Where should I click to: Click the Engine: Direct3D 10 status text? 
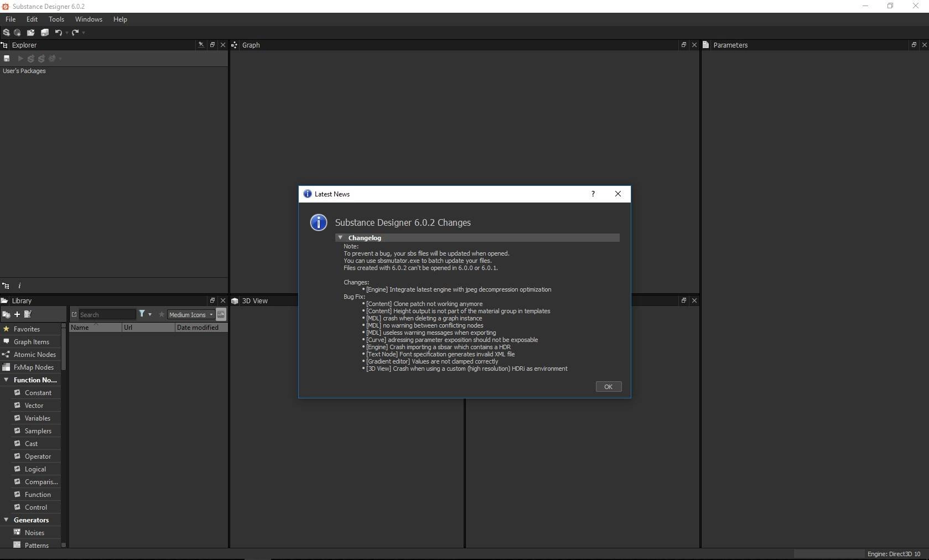[894, 554]
